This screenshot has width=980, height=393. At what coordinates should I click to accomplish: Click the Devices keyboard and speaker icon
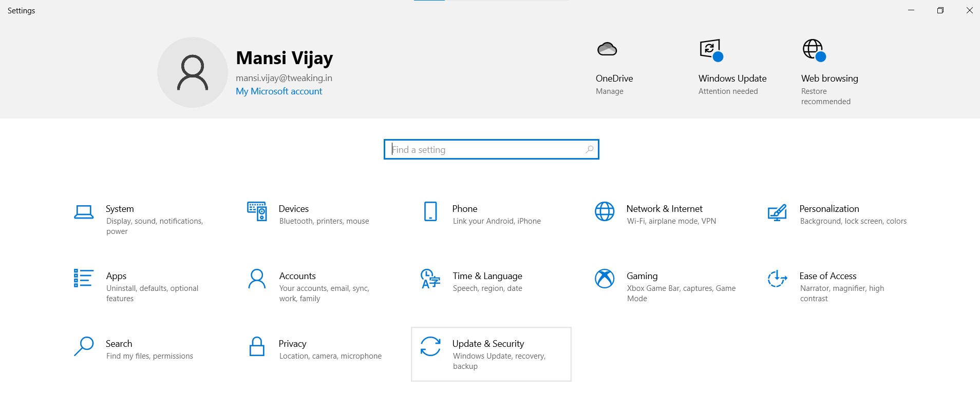[257, 211]
